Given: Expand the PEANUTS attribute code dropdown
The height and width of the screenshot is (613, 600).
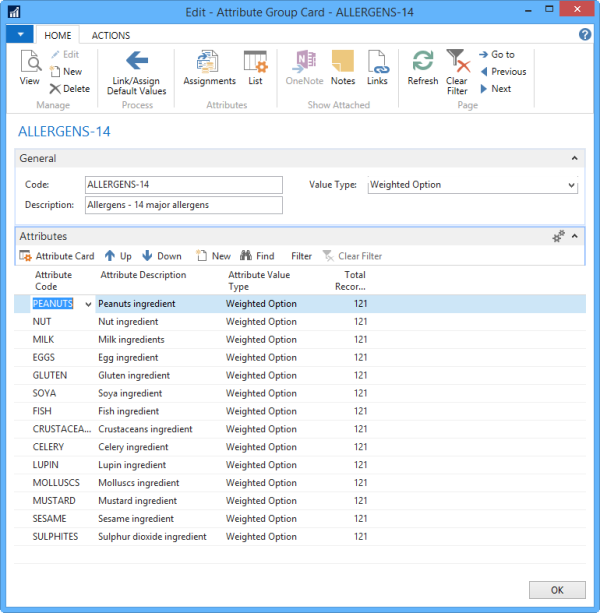Looking at the screenshot, I should coord(89,304).
